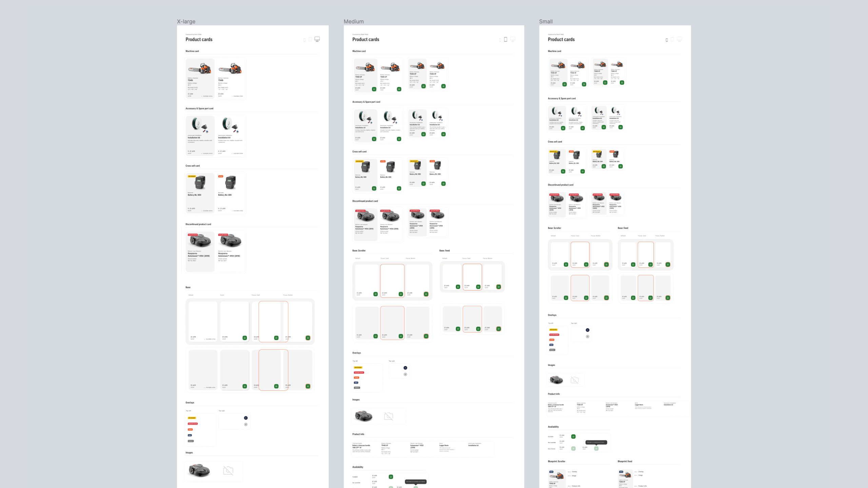Click the phone device icon in X-large frame header
Screen dimensions: 868x488
click(304, 40)
